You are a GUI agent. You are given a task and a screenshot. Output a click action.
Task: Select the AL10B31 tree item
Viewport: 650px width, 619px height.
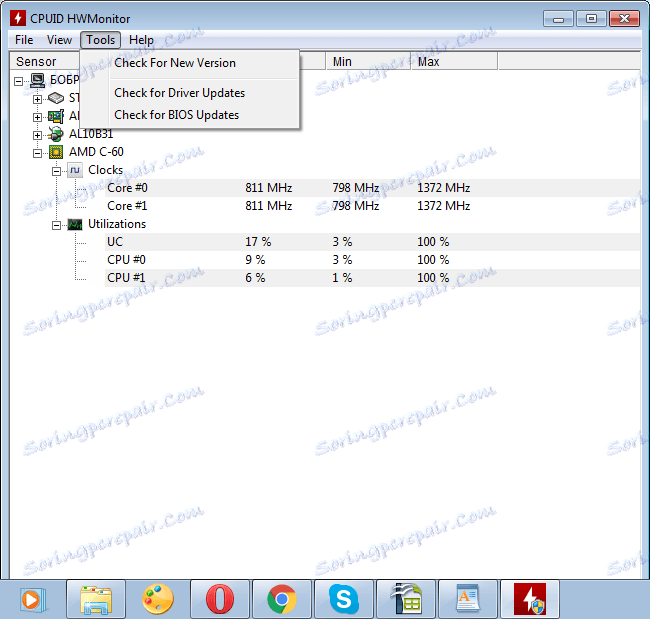click(91, 134)
